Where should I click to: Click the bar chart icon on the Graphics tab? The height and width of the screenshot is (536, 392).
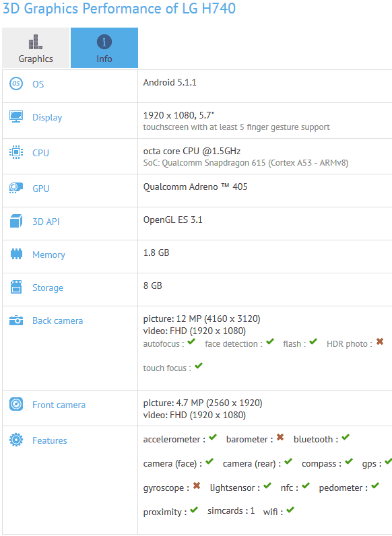36,42
